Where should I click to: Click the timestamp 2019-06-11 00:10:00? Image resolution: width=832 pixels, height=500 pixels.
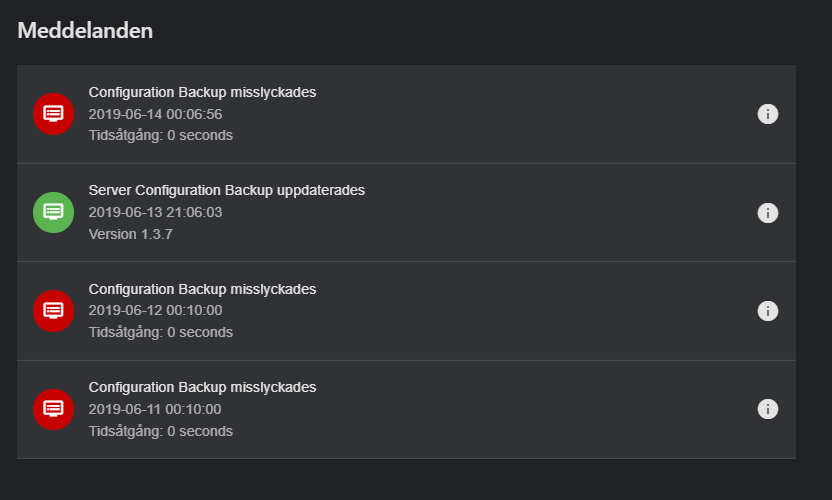pyautogui.click(x=155, y=409)
